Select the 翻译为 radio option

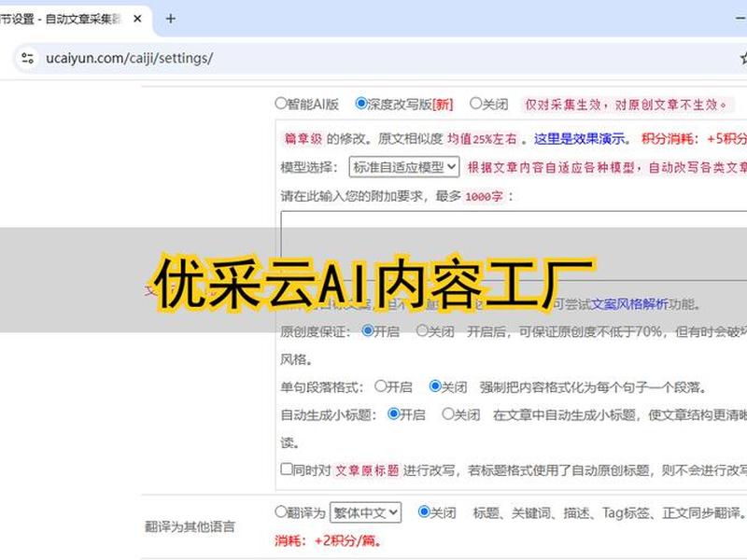click(281, 511)
